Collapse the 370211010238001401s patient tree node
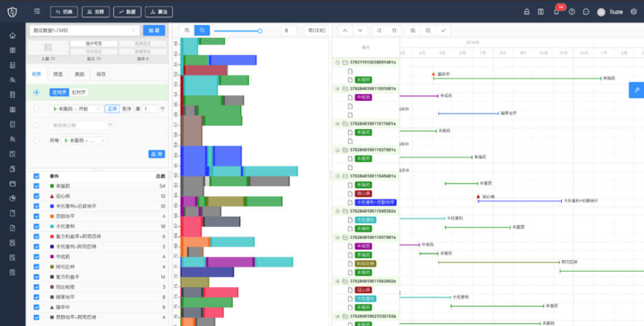Image resolution: width=644 pixels, height=326 pixels. [x=338, y=63]
